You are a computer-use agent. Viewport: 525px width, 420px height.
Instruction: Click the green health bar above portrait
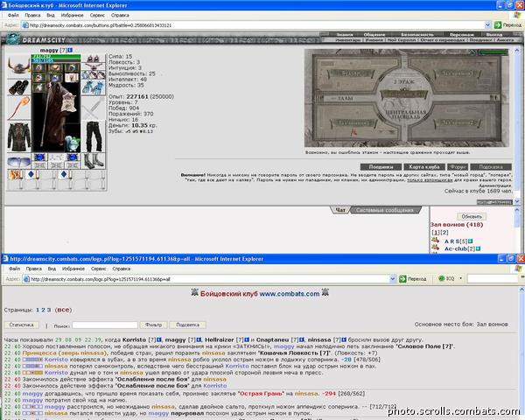56,56
